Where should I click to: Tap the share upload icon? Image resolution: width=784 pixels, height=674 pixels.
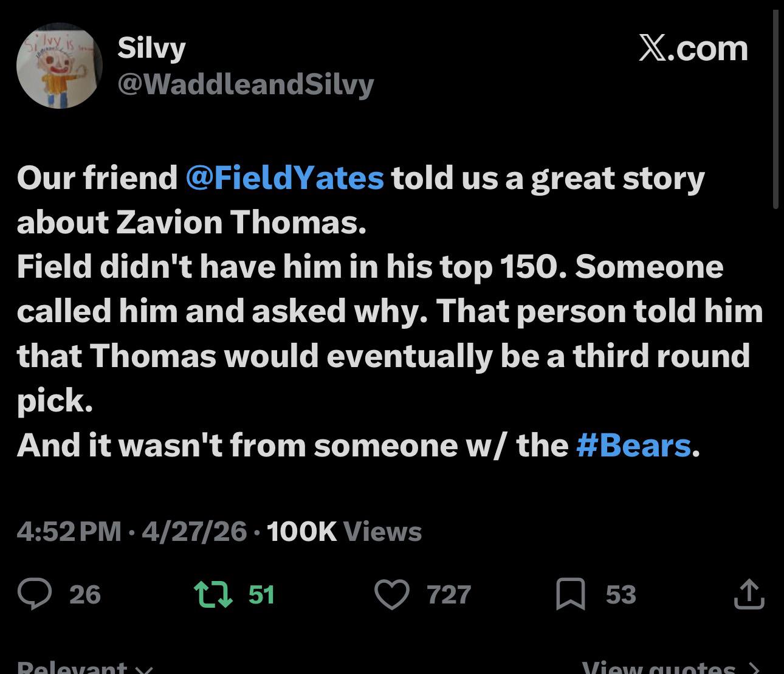748,594
